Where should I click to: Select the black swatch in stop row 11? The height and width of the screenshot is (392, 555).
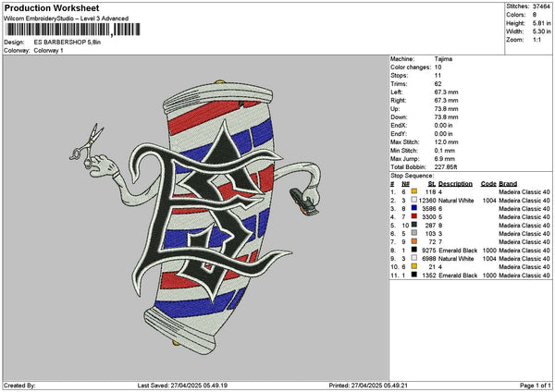[414, 276]
